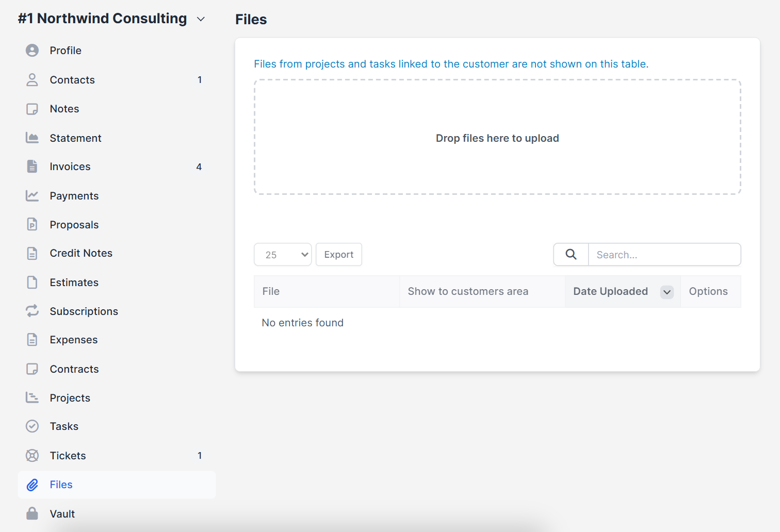Image resolution: width=780 pixels, height=532 pixels.
Task: Click the Drop files here upload zone
Action: (497, 137)
